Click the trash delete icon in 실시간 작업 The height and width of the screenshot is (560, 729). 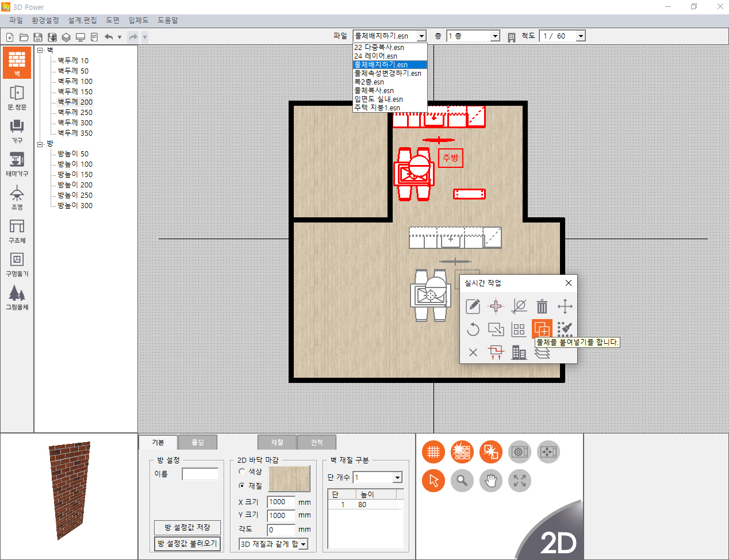click(x=542, y=306)
